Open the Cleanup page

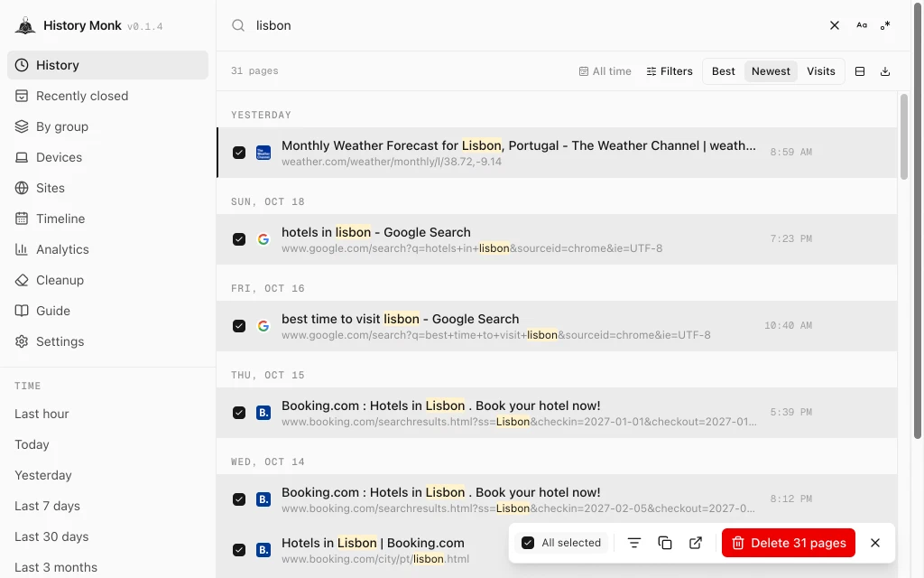tap(108, 280)
